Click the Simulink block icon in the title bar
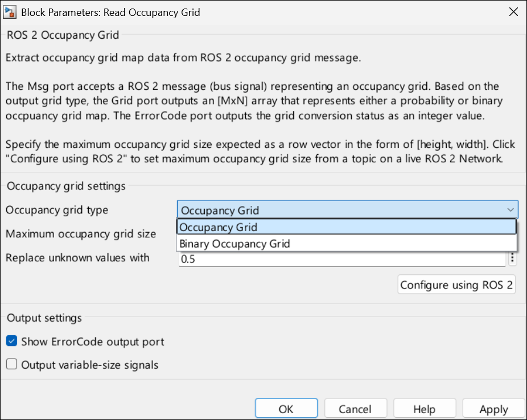Screen dimensions: 527x420 [10, 11]
